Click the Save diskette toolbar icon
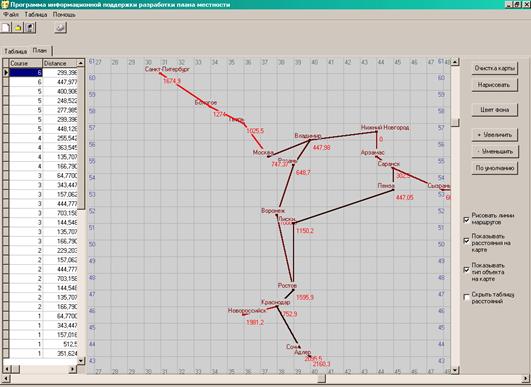 [x=30, y=27]
